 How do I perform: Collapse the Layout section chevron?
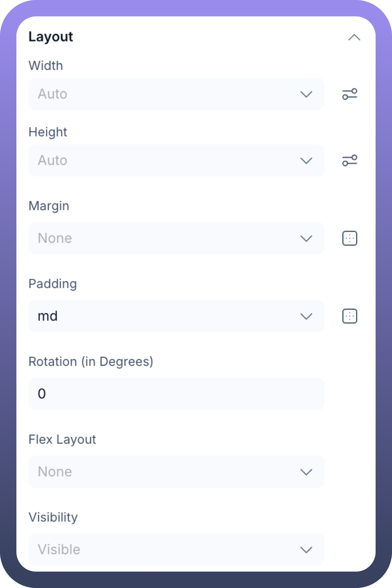(x=354, y=37)
